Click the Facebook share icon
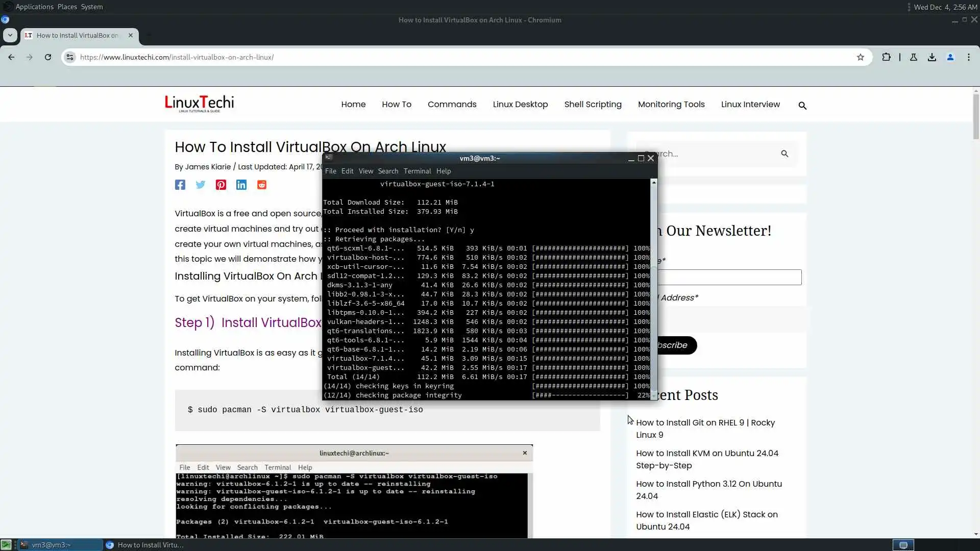 [180, 185]
